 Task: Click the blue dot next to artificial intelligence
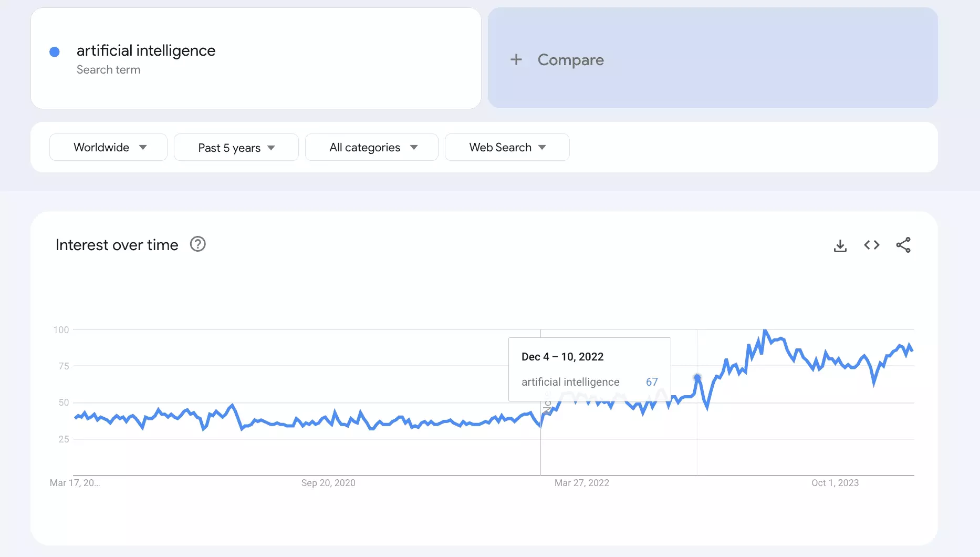tap(55, 51)
